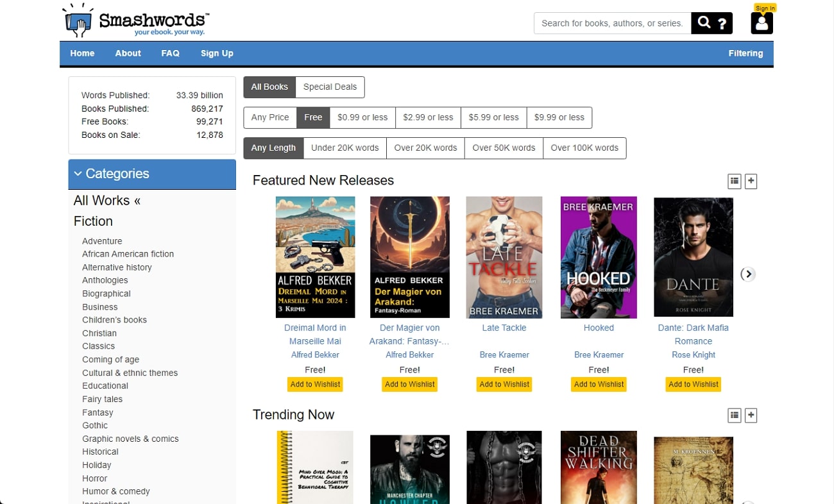Click the search magnifier icon

tap(704, 23)
